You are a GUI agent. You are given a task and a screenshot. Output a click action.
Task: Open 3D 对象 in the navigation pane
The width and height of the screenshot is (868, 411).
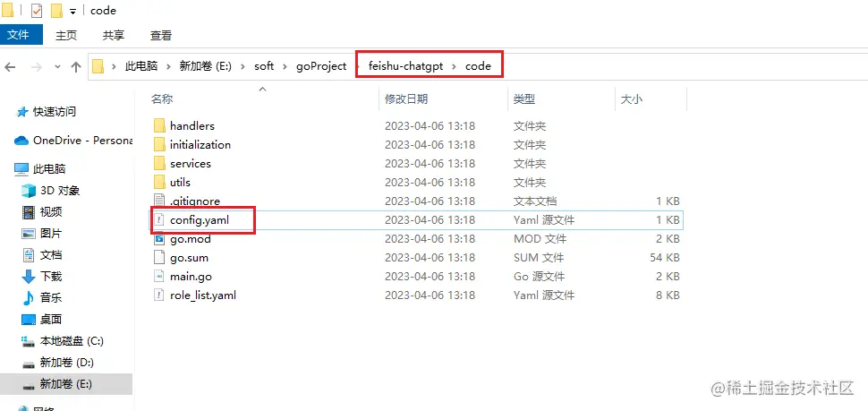click(60, 191)
